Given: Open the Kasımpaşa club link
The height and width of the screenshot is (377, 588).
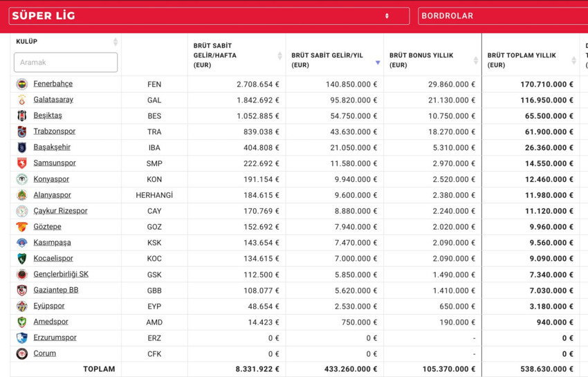Looking at the screenshot, I should pos(52,242).
